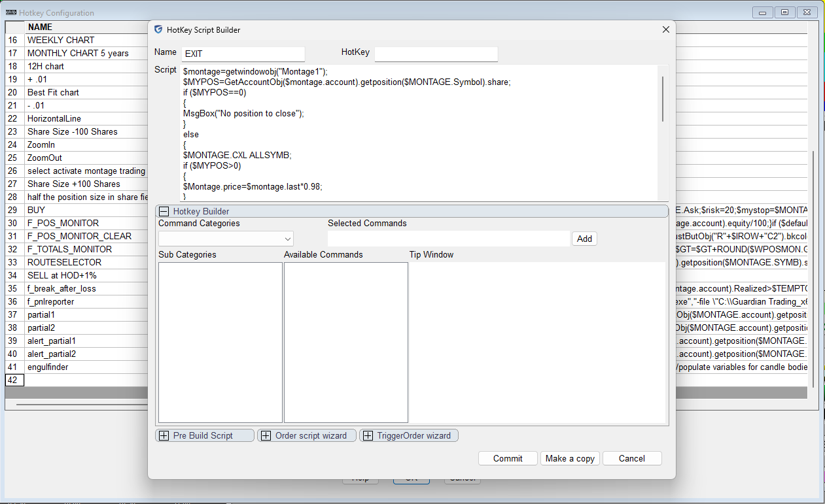Click the Commit button
825x504 pixels.
click(508, 458)
